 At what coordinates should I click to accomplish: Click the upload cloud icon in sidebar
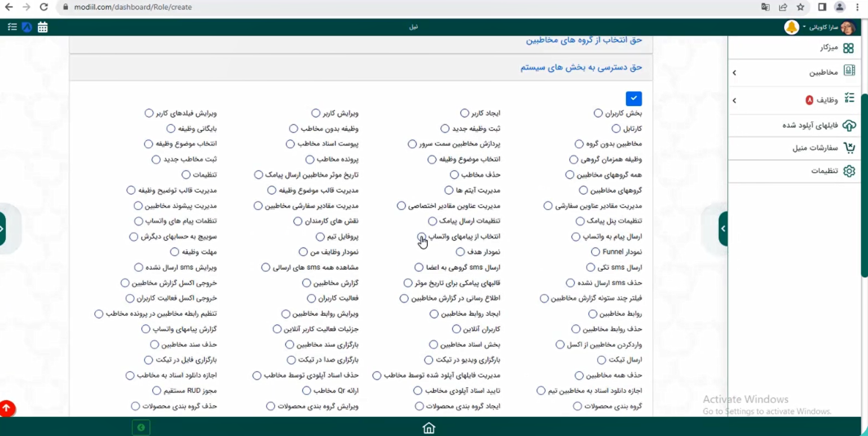tap(849, 125)
